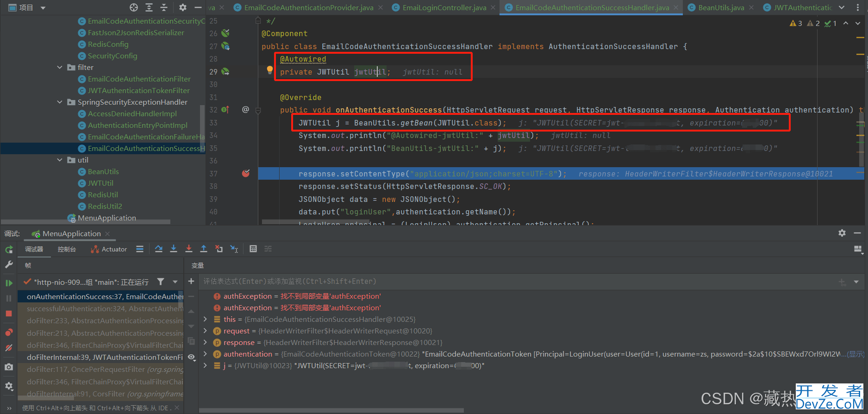
Task: Open project panel settings gear
Action: (x=183, y=7)
